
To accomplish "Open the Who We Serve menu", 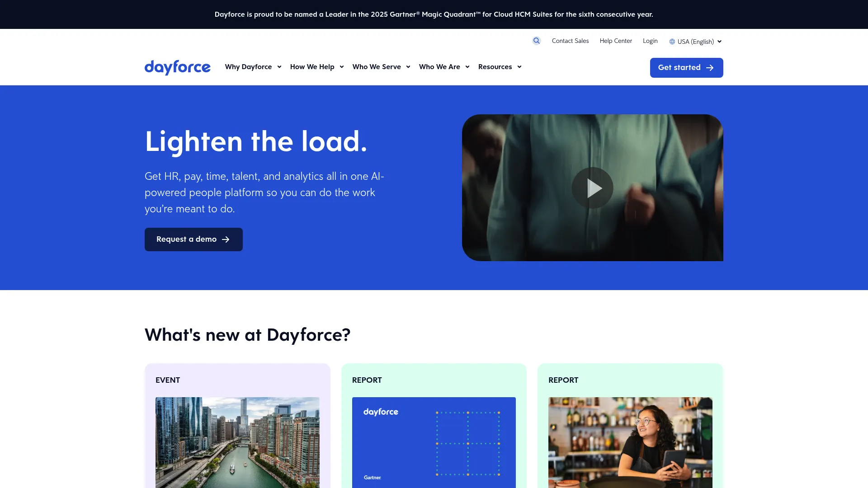I will tap(382, 67).
